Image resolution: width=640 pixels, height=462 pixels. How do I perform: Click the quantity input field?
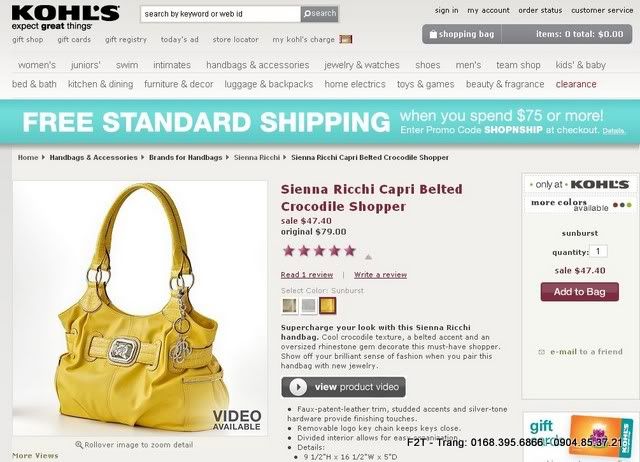click(599, 251)
